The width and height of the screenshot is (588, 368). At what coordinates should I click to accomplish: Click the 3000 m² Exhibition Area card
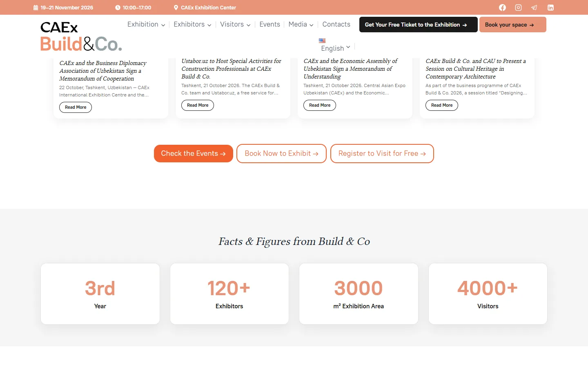click(359, 294)
